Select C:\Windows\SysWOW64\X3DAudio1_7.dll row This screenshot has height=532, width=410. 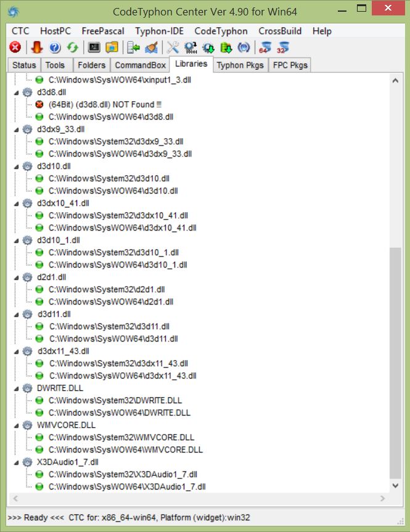127,486
